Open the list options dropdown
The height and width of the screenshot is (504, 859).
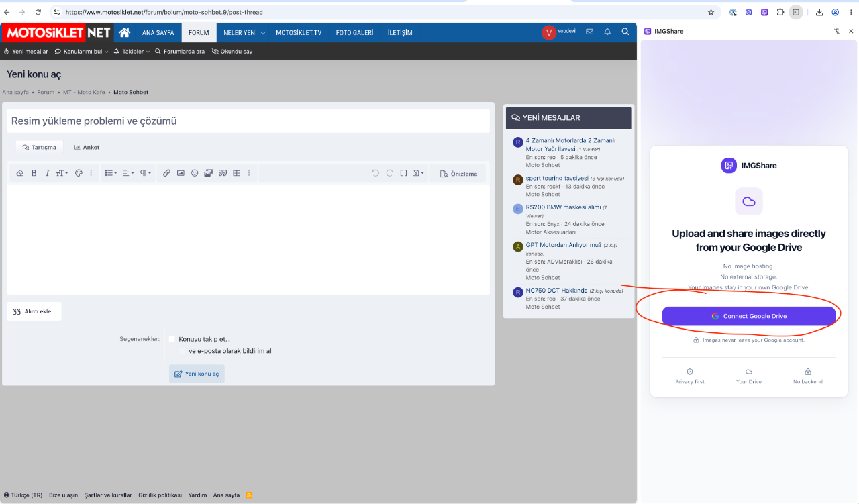111,173
